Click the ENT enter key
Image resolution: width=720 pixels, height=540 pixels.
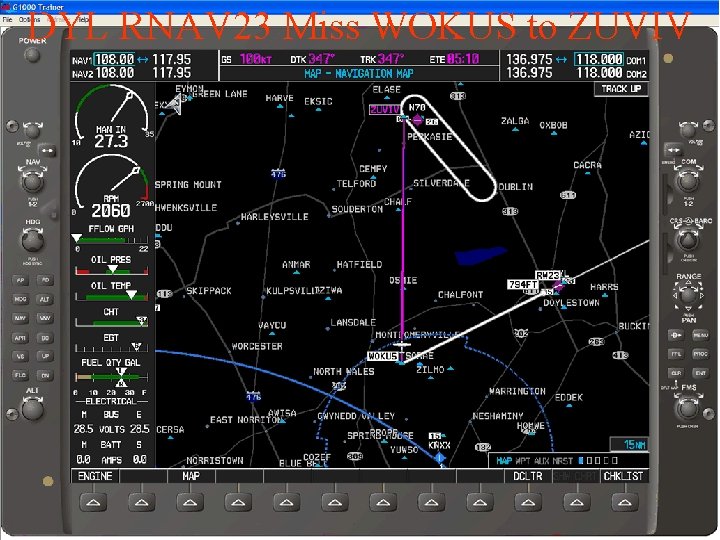(700, 373)
